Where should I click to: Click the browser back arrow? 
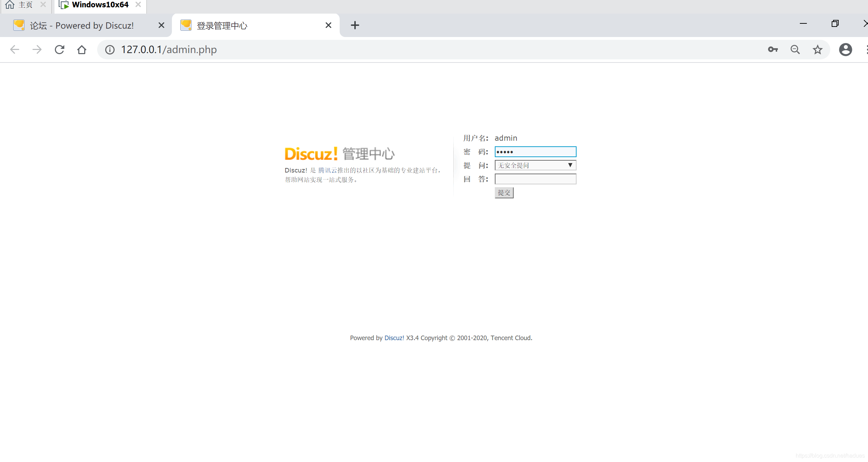point(15,50)
